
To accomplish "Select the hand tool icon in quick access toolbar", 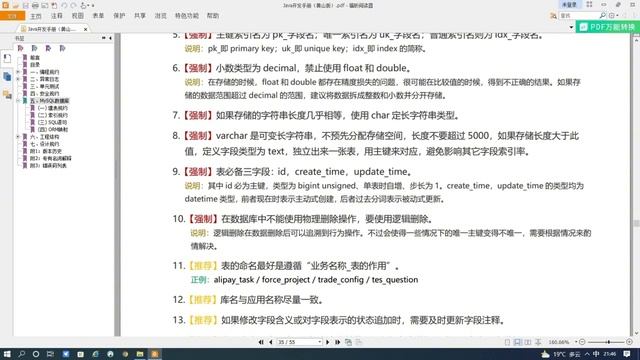I will pyautogui.click(x=84, y=5).
